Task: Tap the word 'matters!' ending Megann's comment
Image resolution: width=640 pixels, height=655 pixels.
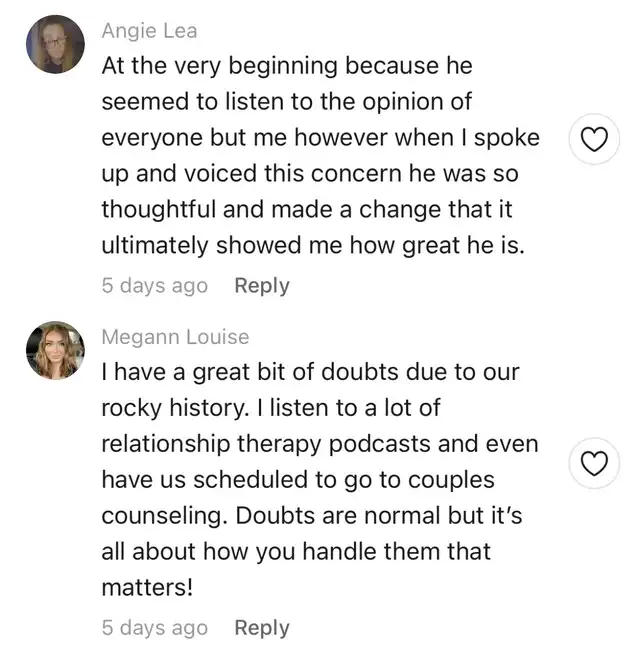Action: point(147,587)
